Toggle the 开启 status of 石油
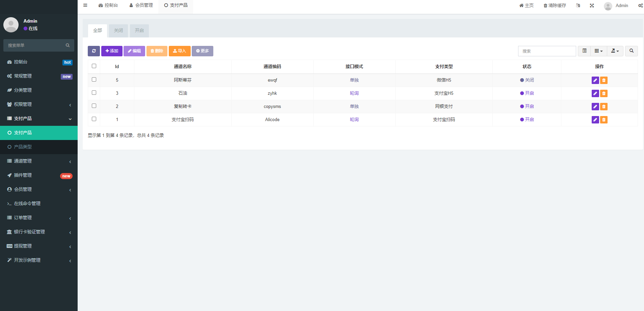 [527, 93]
